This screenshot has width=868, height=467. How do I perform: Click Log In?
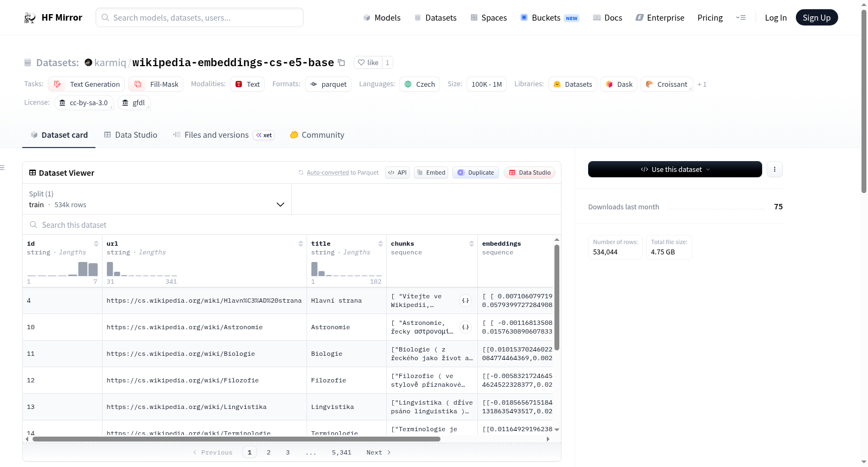pyautogui.click(x=776, y=17)
